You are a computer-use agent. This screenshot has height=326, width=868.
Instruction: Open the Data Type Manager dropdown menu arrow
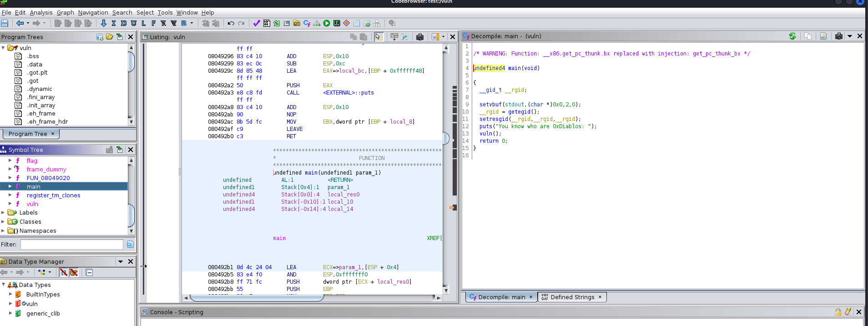point(121,261)
